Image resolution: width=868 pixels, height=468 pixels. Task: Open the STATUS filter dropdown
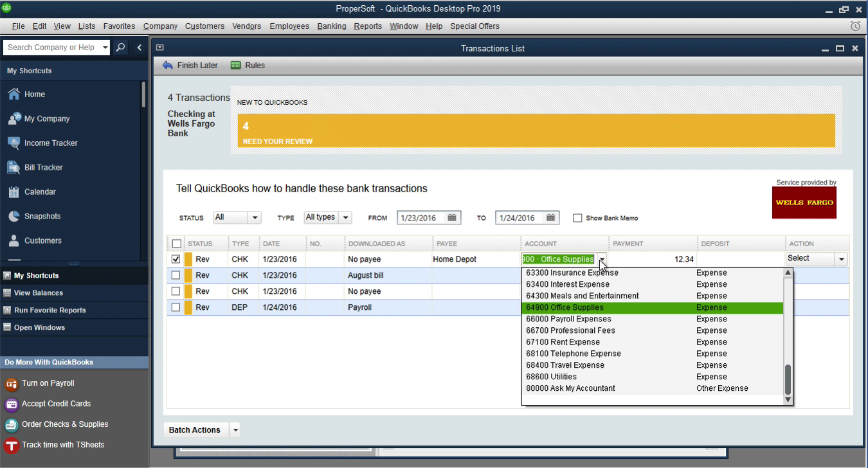(255, 218)
